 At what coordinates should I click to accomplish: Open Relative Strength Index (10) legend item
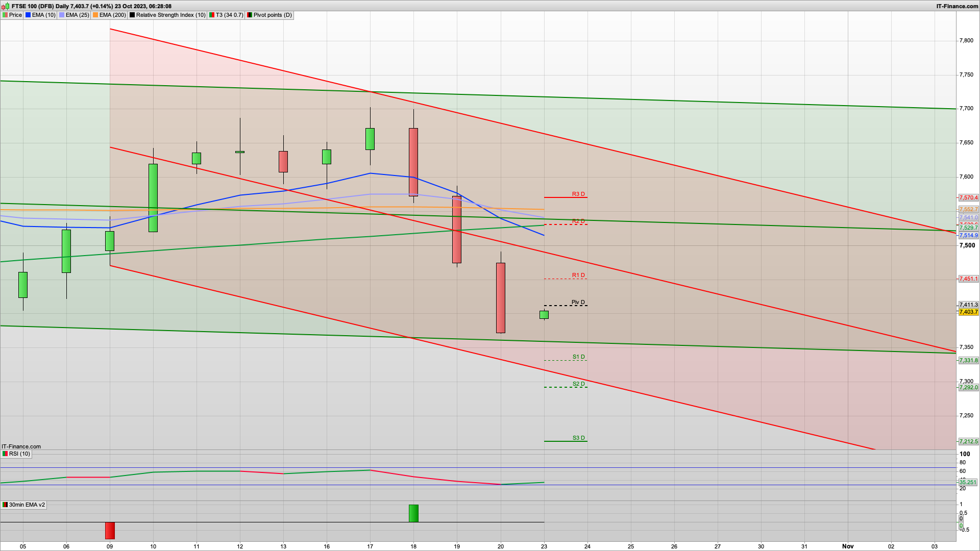pyautogui.click(x=167, y=15)
